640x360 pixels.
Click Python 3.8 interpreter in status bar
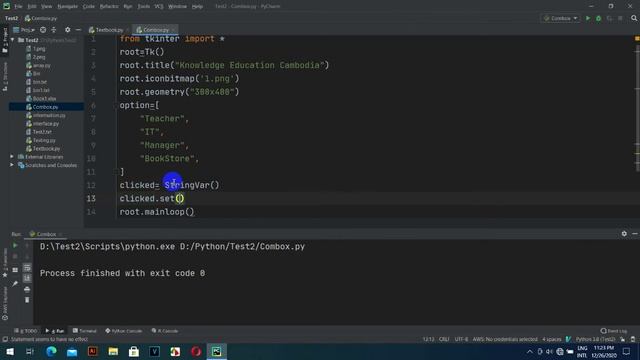(595, 339)
